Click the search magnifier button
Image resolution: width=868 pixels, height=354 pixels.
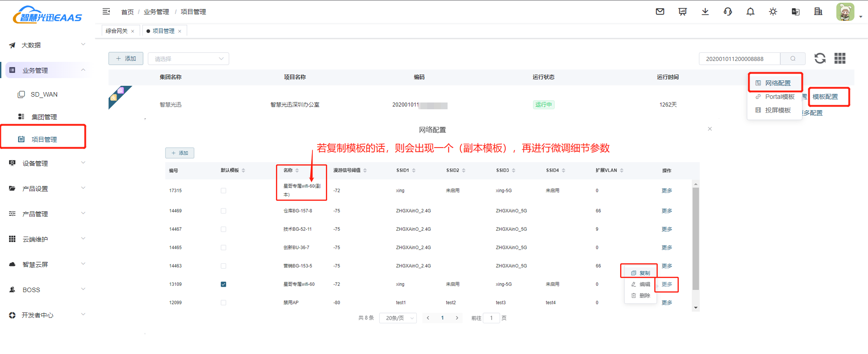click(793, 59)
